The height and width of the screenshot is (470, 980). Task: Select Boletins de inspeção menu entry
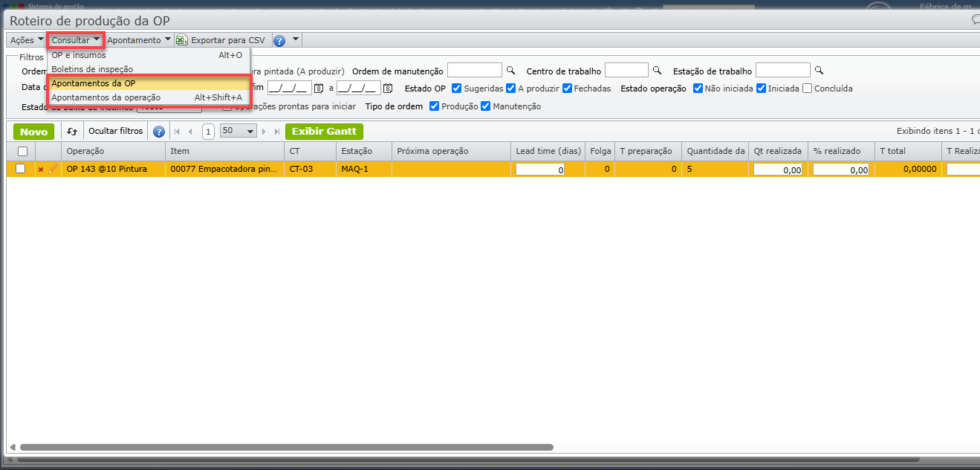[148, 69]
